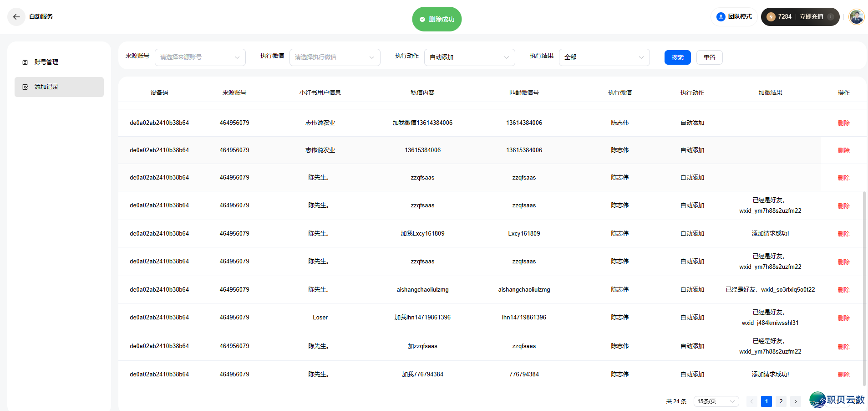868x411 pixels.
Task: Delete the first record via 删除 link
Action: (843, 123)
